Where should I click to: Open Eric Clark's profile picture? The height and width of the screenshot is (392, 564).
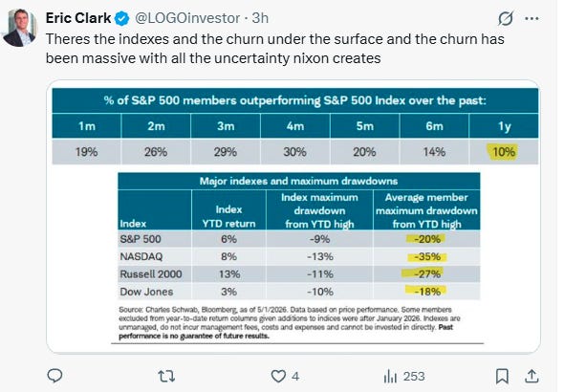[x=20, y=28]
